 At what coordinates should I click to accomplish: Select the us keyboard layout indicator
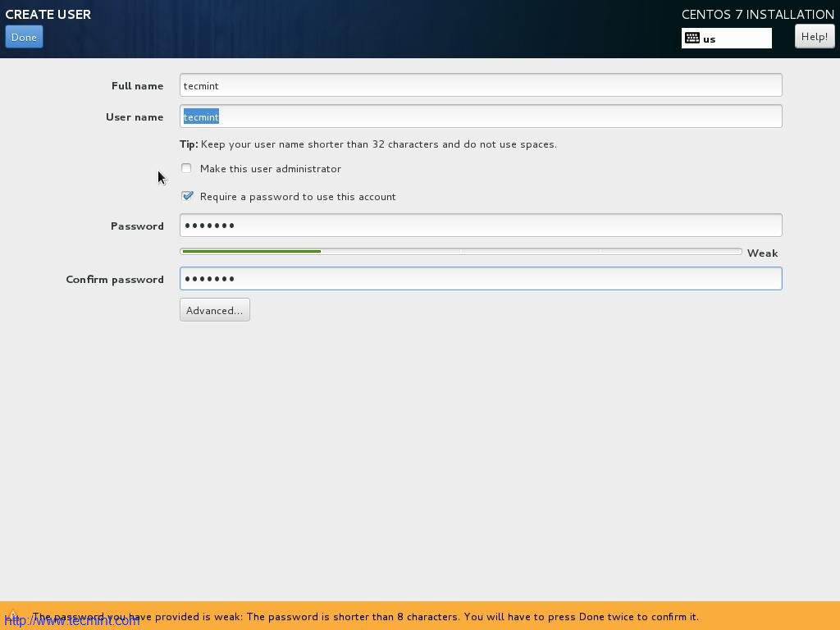pos(727,38)
